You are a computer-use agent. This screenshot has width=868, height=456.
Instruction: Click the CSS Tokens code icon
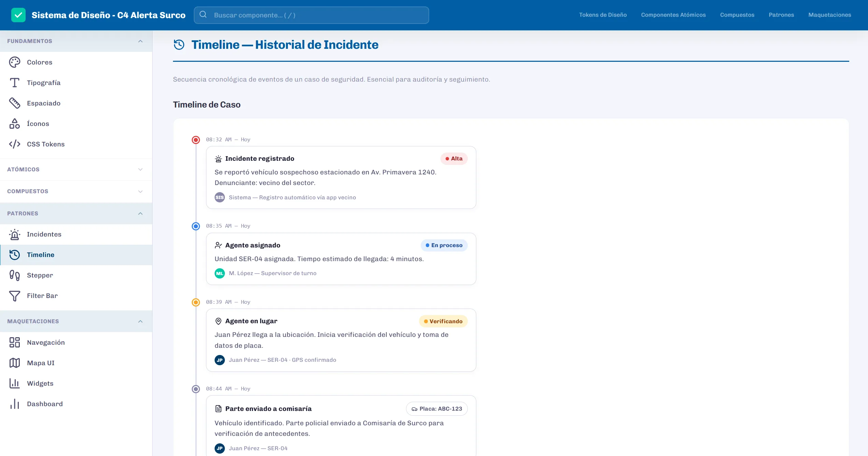pyautogui.click(x=15, y=144)
